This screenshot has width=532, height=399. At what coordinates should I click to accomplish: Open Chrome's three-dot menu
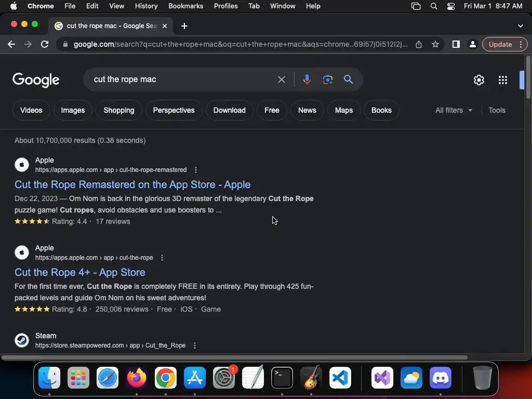tap(521, 45)
